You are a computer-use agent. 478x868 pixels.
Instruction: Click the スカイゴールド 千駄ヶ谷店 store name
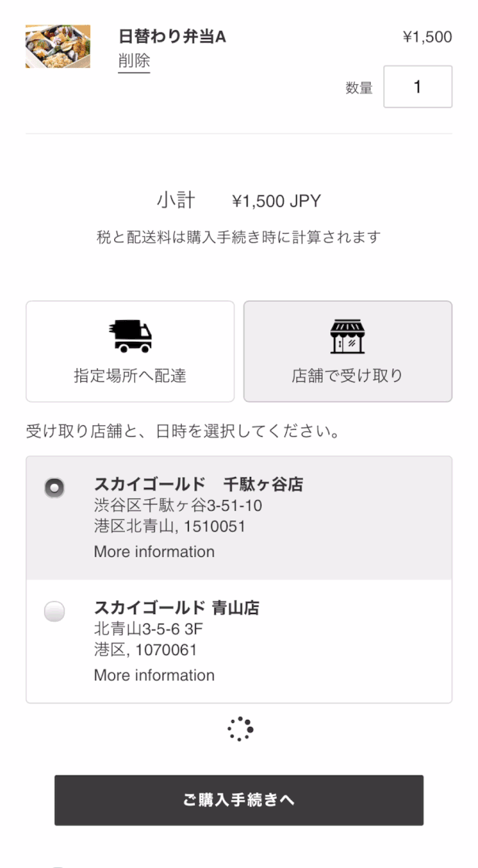198,485
